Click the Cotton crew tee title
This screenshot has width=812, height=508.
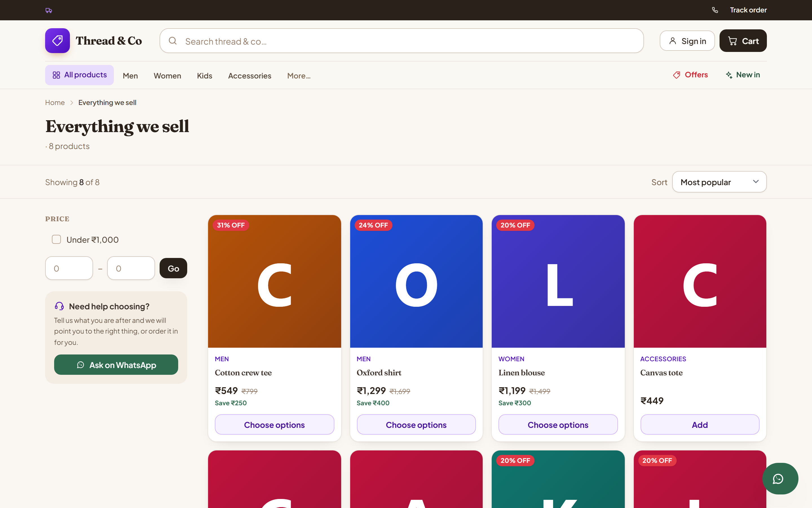pyautogui.click(x=243, y=373)
